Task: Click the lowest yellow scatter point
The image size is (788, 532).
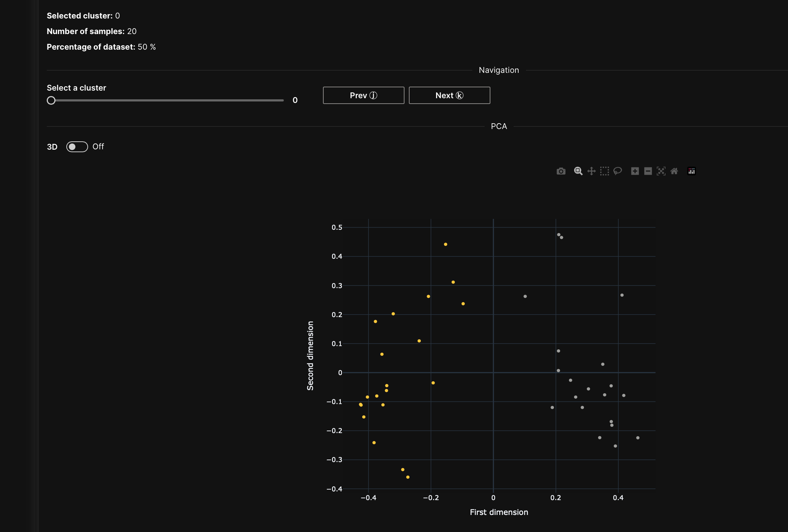Action: pos(408,477)
